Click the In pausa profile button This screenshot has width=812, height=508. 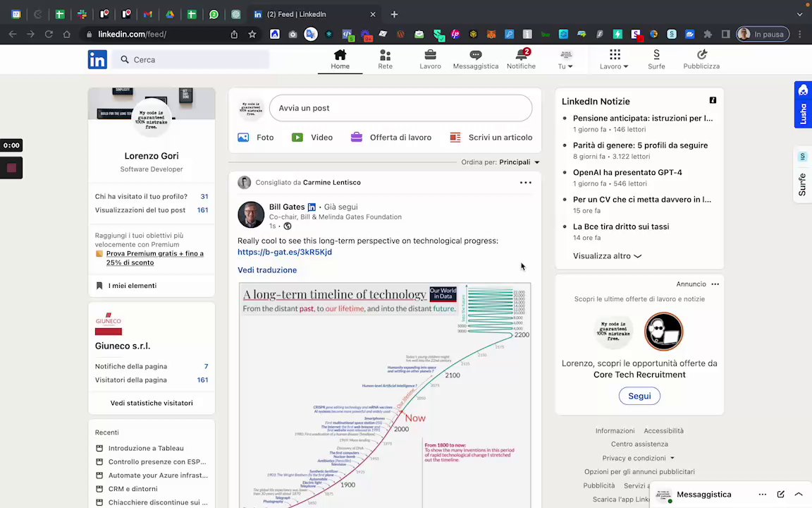pyautogui.click(x=763, y=34)
